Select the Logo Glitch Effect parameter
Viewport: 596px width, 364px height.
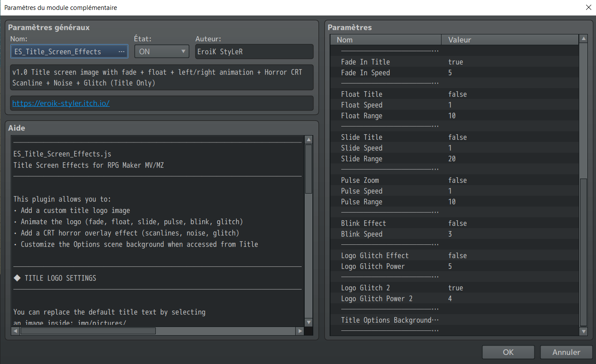454,256
